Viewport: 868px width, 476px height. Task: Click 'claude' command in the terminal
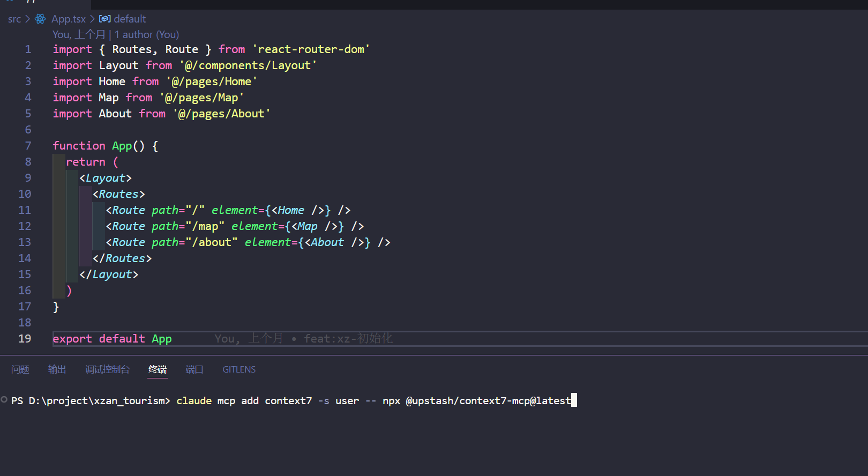coord(194,401)
